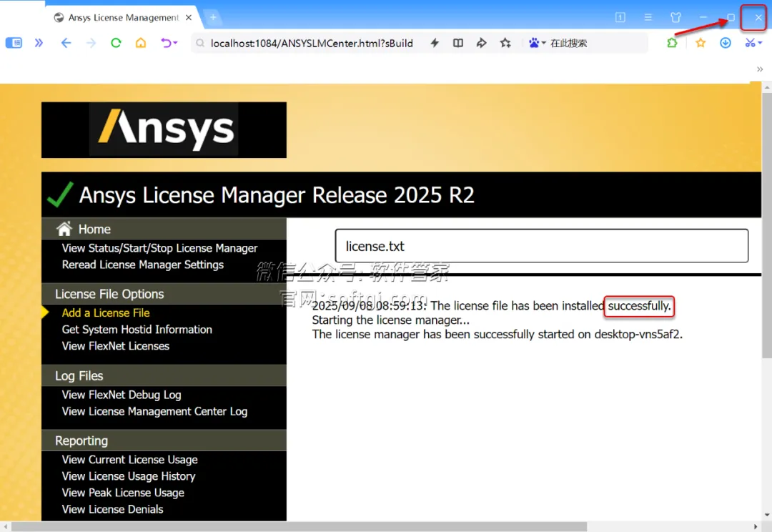The image size is (772, 532).
Task: Toggle the browser sidebar panel icon
Action: (x=14, y=43)
